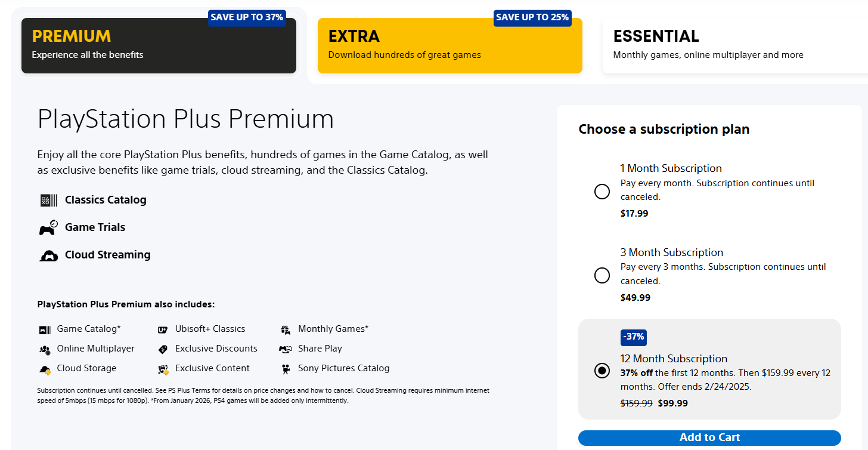Click the Classics Catalog icon
Image resolution: width=868 pixels, height=450 pixels.
tap(48, 200)
